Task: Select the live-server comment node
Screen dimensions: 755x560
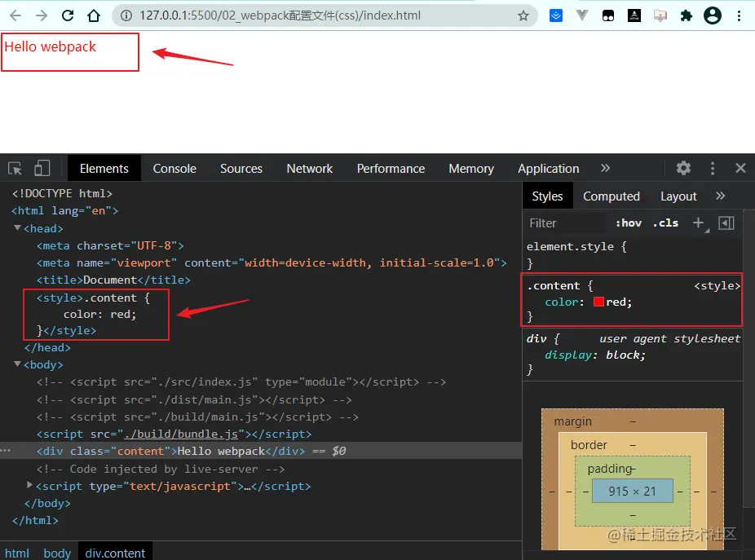Action: (x=161, y=469)
